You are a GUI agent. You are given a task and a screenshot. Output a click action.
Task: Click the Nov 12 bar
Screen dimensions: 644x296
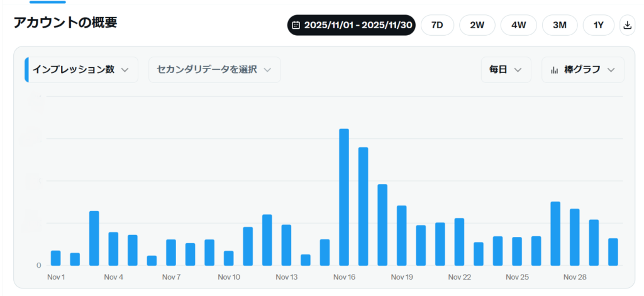pyautogui.click(x=267, y=240)
